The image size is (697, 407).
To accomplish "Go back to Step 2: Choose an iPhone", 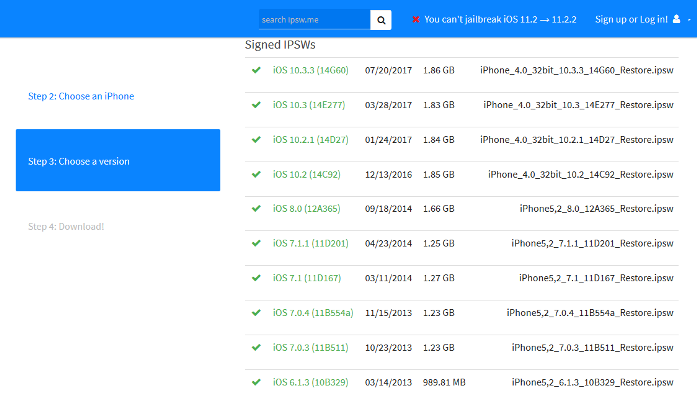I will tap(81, 96).
